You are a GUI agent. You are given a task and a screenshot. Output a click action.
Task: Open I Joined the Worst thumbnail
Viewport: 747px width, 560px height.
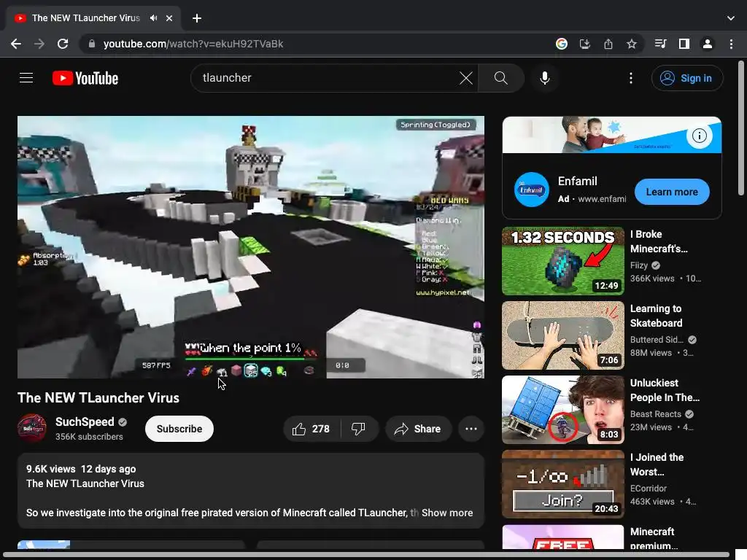pos(562,484)
